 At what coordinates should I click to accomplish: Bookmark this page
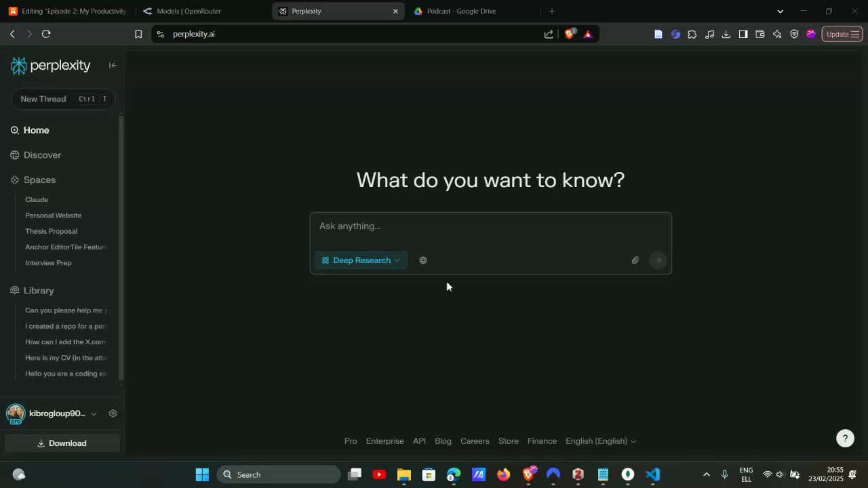tap(138, 34)
